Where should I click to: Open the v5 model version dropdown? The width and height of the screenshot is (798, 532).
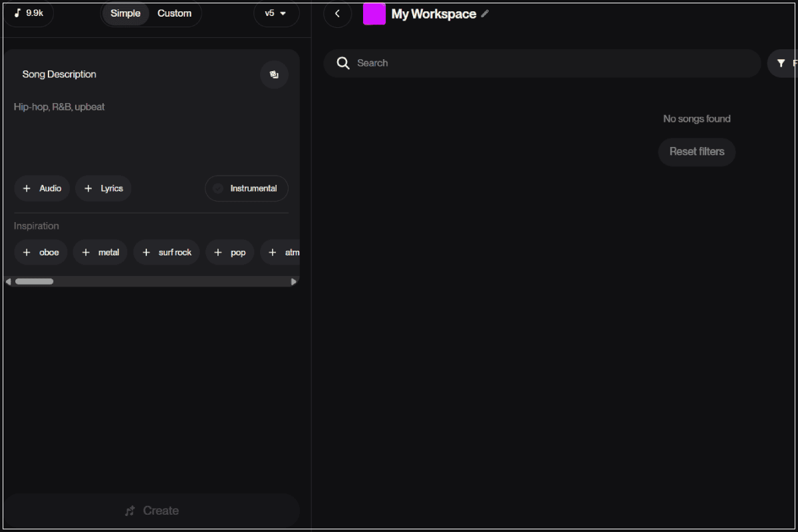pyautogui.click(x=276, y=13)
